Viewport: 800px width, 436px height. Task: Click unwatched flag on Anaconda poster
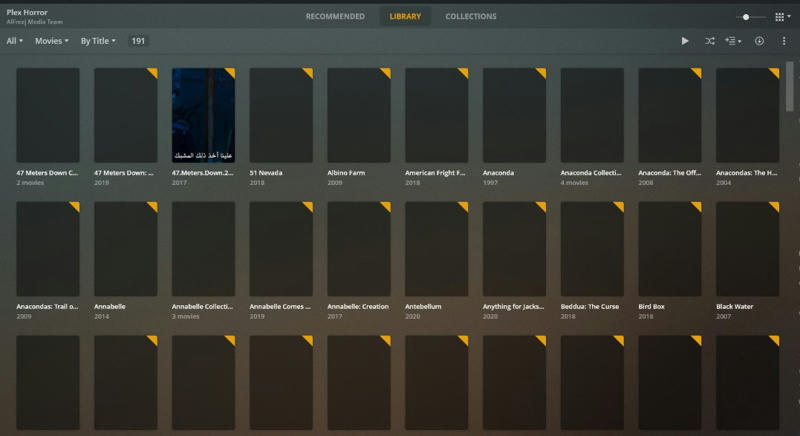(540, 73)
